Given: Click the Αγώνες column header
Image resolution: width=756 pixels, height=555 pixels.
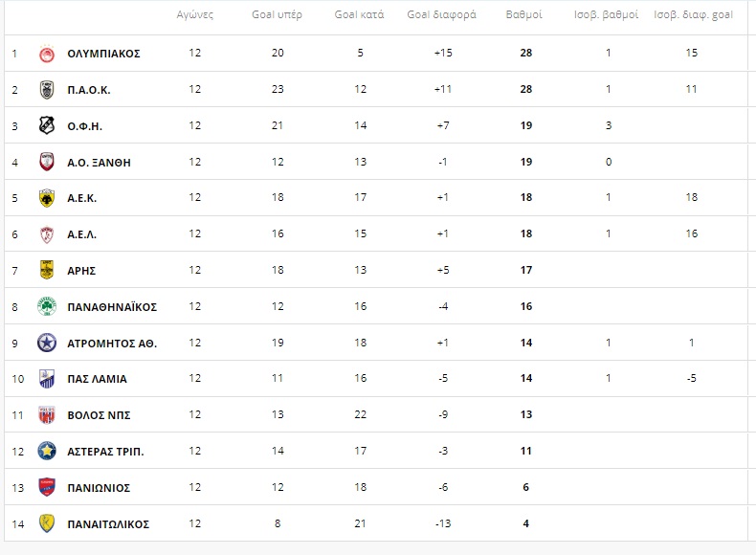Looking at the screenshot, I should tap(195, 14).
